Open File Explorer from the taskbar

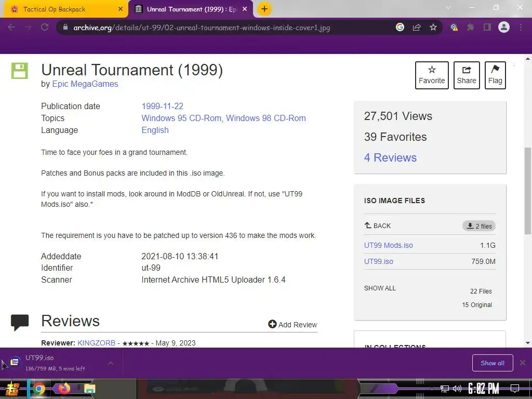(89, 389)
